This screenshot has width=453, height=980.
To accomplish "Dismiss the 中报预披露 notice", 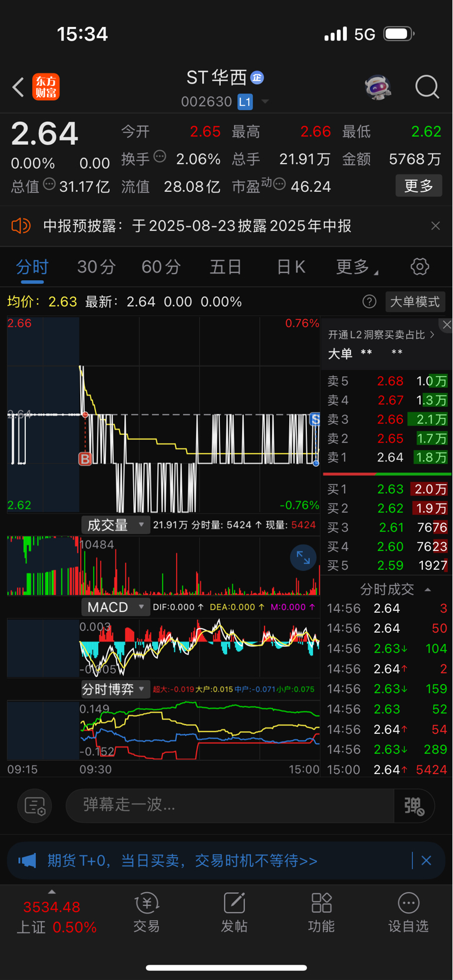I will tap(435, 226).
